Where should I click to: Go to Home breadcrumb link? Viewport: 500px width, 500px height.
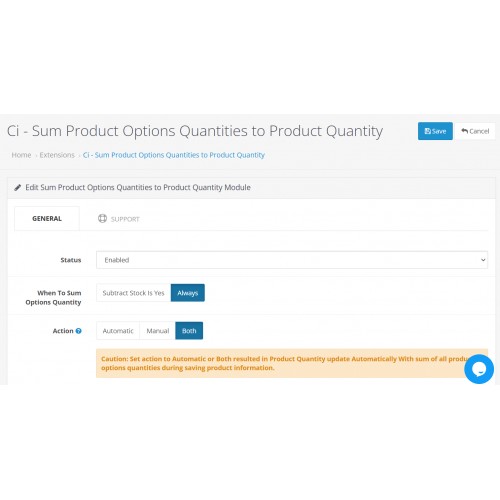pyautogui.click(x=21, y=155)
